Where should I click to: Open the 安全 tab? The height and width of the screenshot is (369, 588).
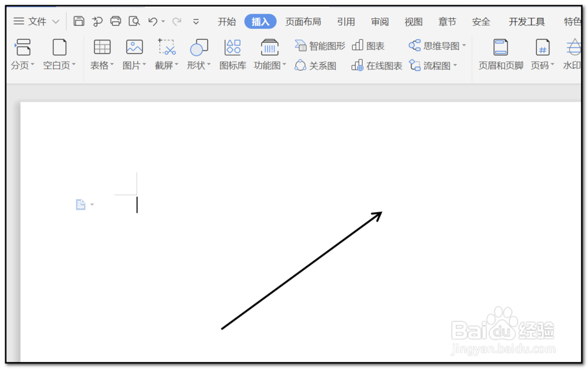point(481,22)
